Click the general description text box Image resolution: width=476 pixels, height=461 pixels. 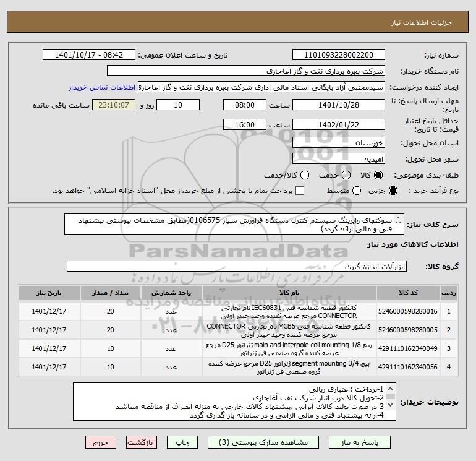pos(234,224)
